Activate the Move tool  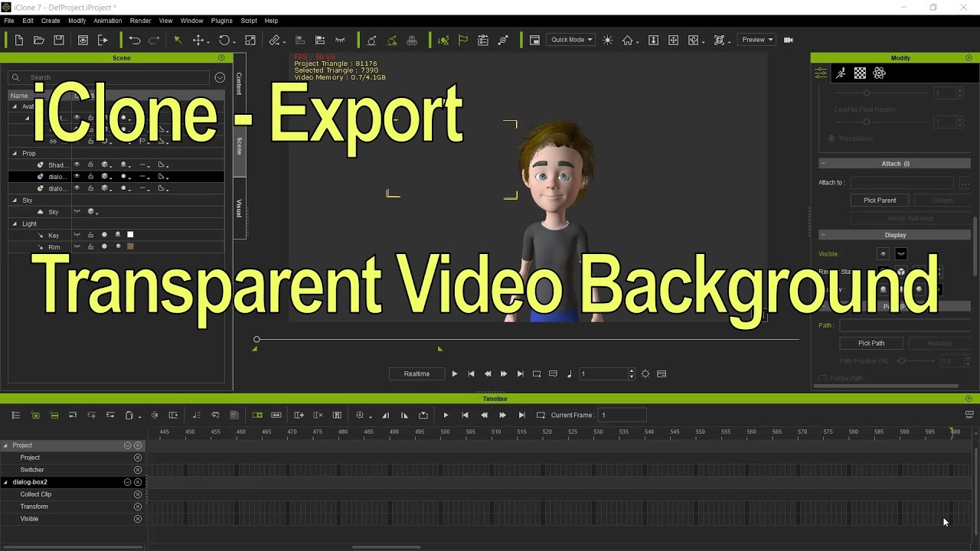(198, 40)
